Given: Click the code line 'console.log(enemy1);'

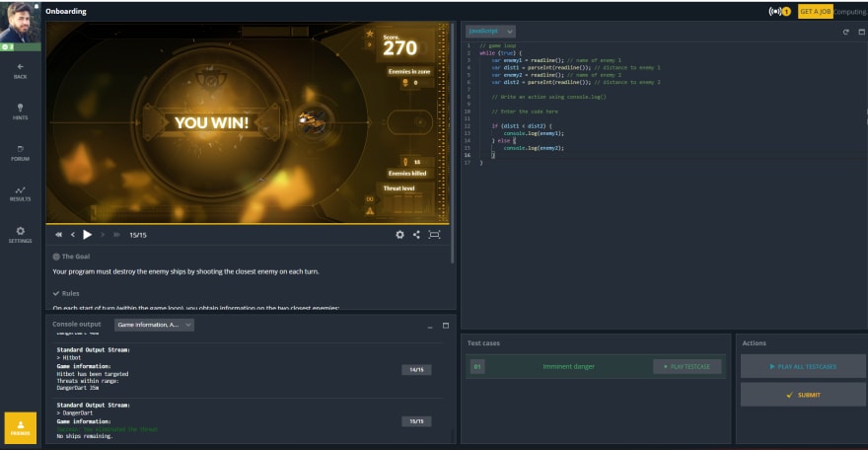Looking at the screenshot, I should point(534,133).
